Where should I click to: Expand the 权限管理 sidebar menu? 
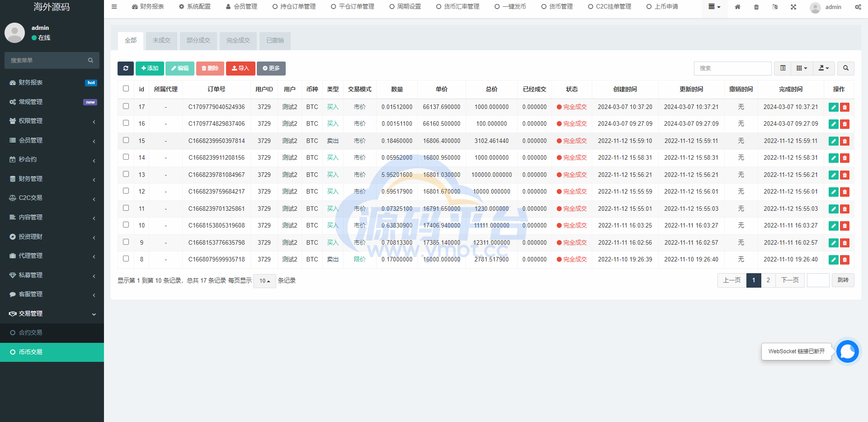tap(52, 121)
